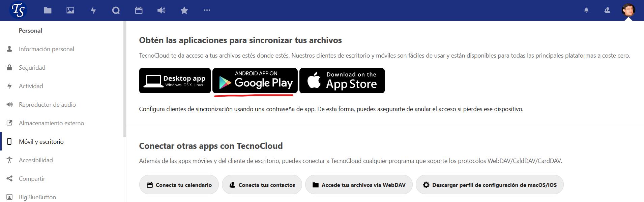This screenshot has height=202, width=644.
Task: Open the Audio player speaker icon in top bar
Action: coord(161,10)
